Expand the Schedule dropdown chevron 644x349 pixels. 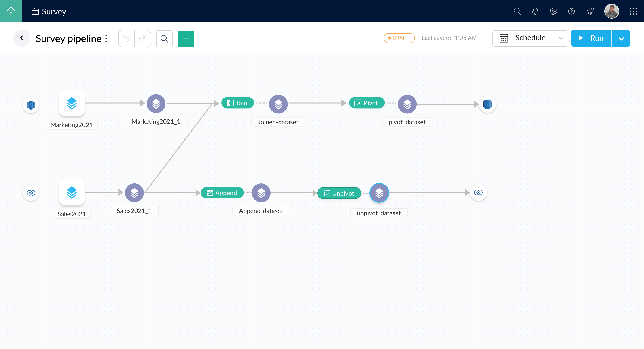pos(561,38)
